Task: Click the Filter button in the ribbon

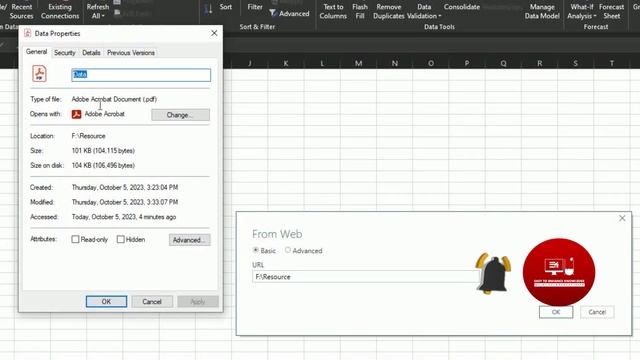Action: (x=255, y=7)
